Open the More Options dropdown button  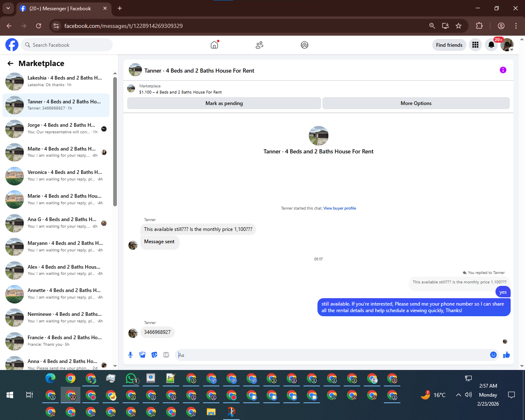(x=416, y=103)
